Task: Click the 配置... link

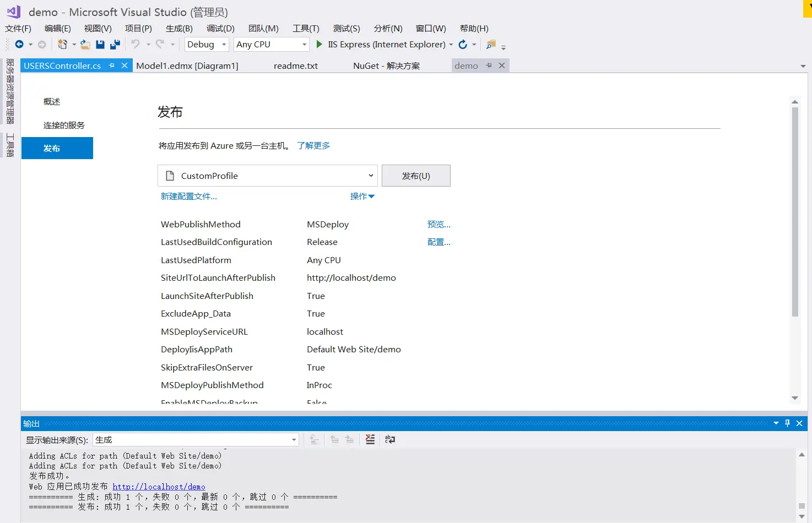Action: pos(439,242)
